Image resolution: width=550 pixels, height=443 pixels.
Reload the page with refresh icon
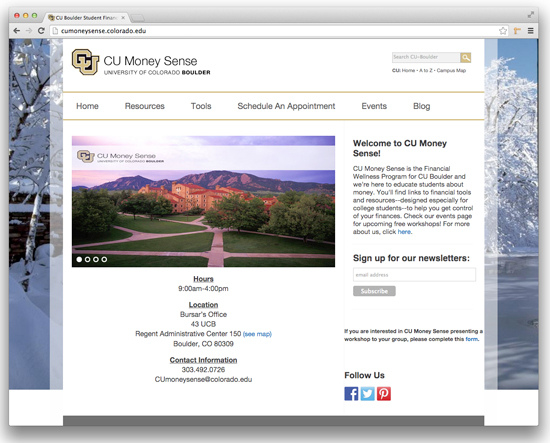(41, 31)
